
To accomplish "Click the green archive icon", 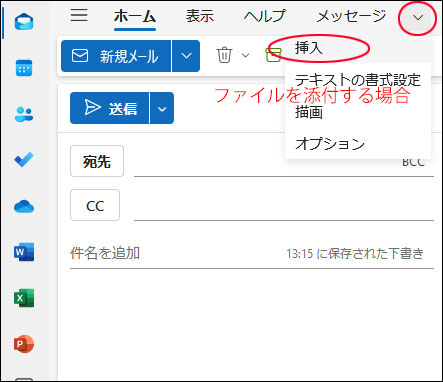I will coord(273,55).
